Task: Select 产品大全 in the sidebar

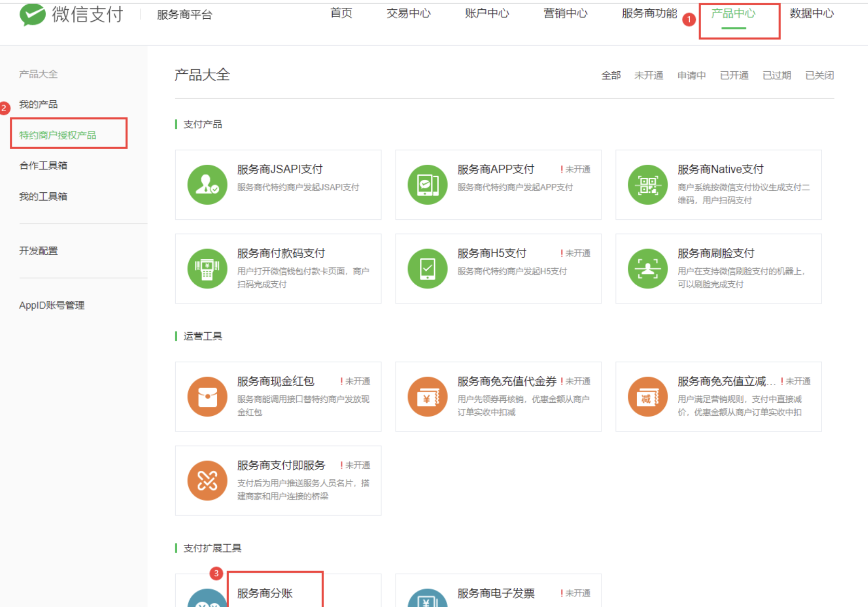Action: click(x=38, y=74)
